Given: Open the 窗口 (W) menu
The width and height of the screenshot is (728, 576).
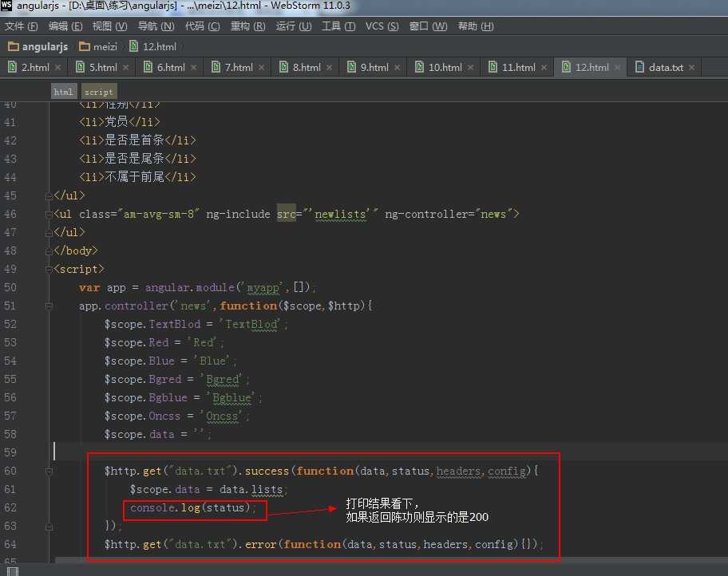Looking at the screenshot, I should [x=428, y=26].
